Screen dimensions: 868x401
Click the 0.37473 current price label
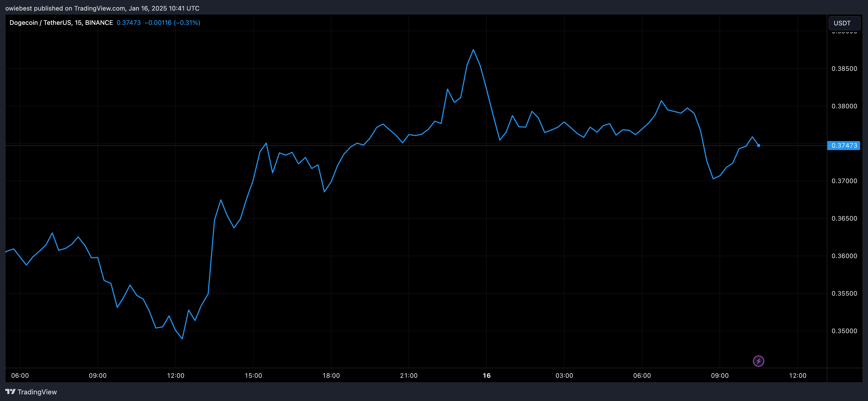tap(844, 146)
